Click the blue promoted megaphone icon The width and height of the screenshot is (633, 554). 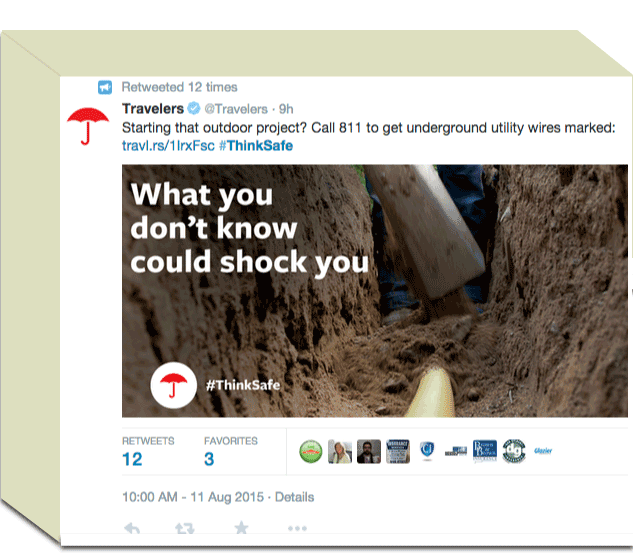coord(105,87)
